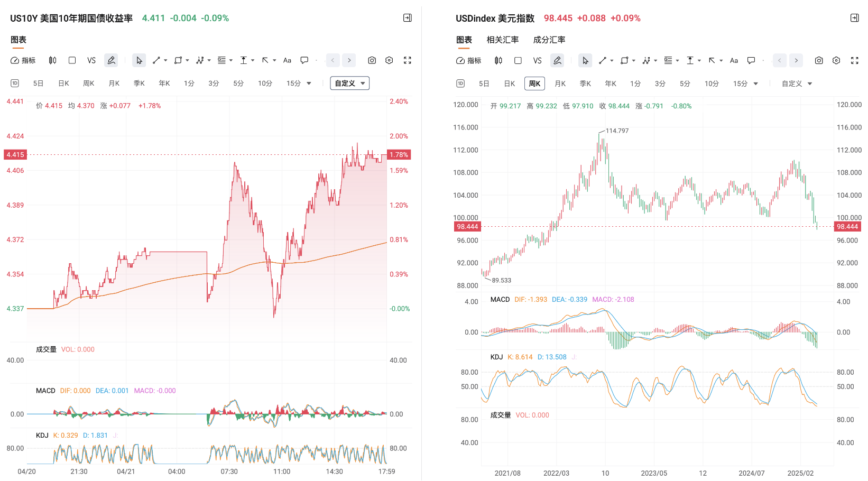Expand the 15分 interval dropdown arrow on USDindex
The width and height of the screenshot is (868, 481).
(756, 84)
